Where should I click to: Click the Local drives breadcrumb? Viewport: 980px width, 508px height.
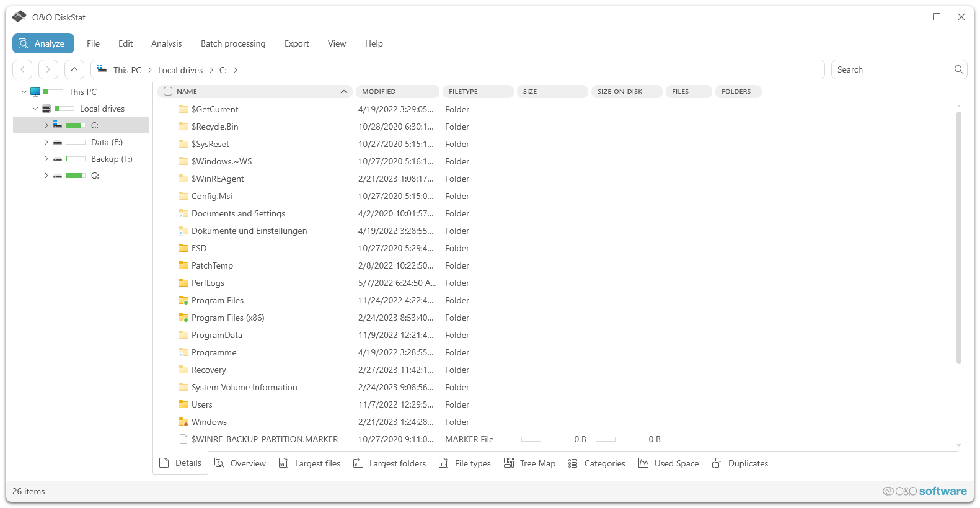(180, 70)
